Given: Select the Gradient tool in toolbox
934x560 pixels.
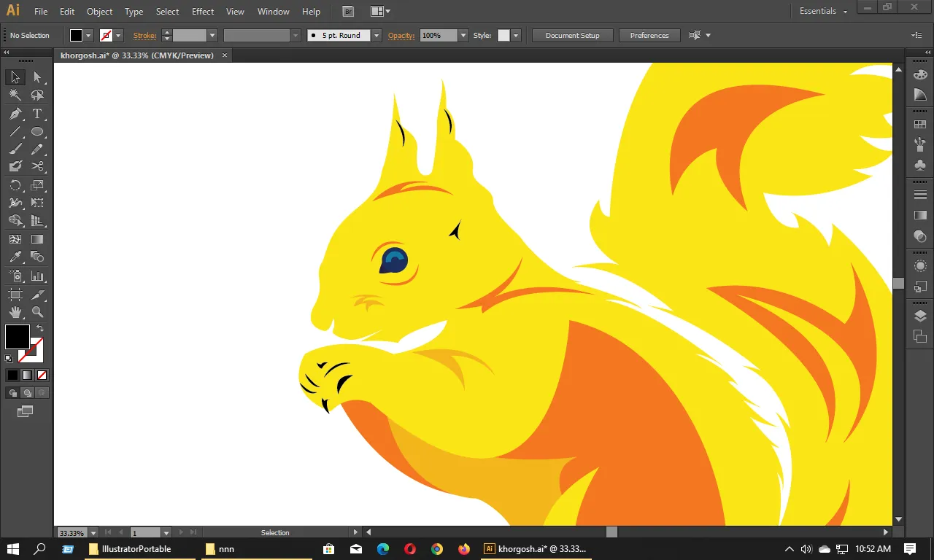Looking at the screenshot, I should (x=37, y=239).
